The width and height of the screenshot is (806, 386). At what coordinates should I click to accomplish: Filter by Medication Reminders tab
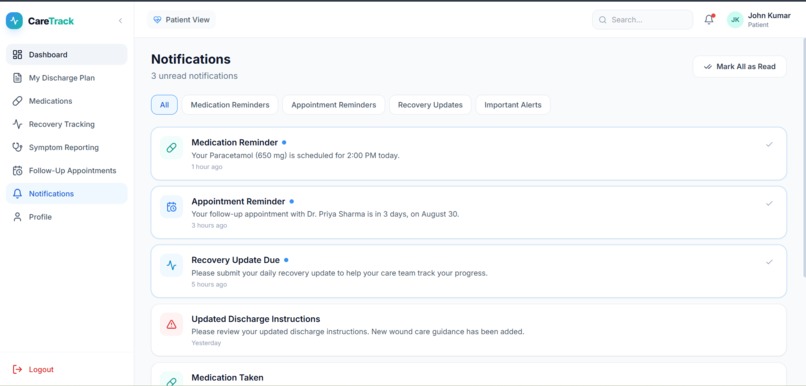coord(230,105)
